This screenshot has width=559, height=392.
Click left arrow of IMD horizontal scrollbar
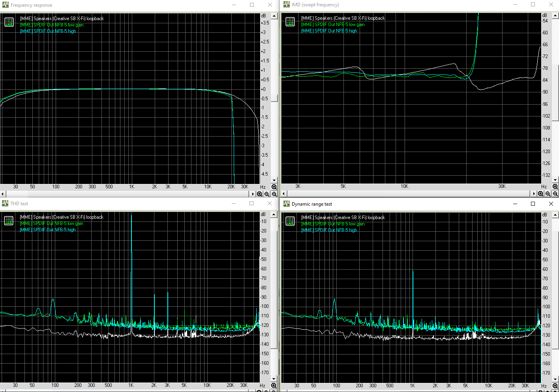(284, 193)
